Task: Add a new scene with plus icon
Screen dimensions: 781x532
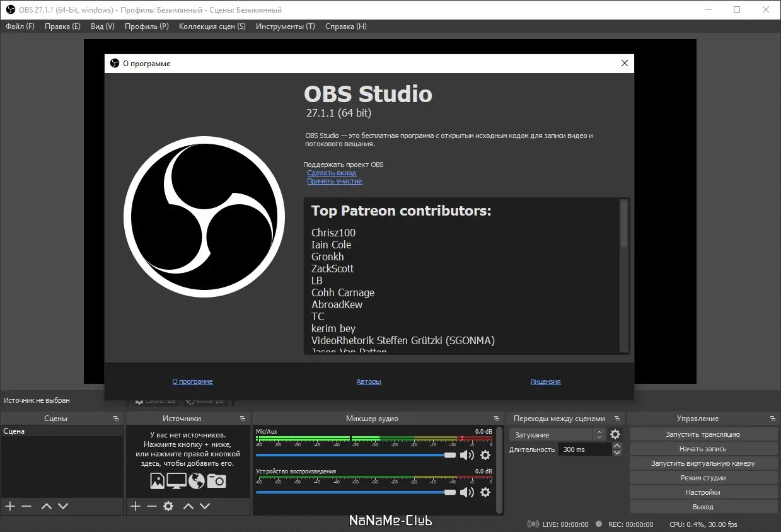Action: click(x=9, y=506)
